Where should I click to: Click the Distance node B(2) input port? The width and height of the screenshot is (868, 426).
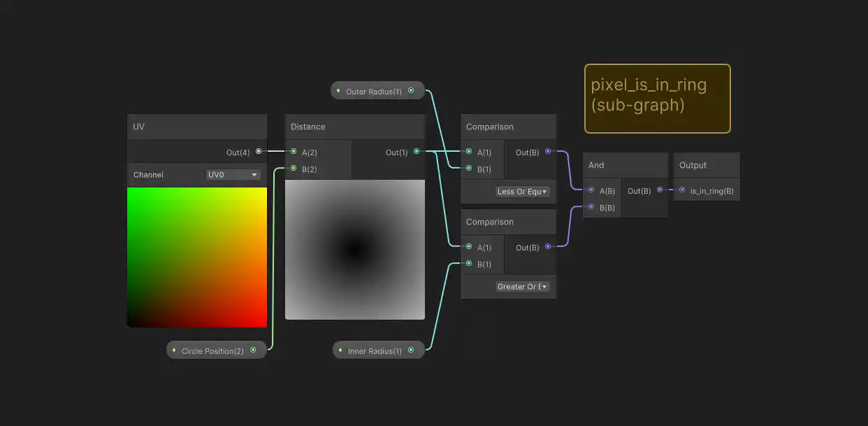tap(294, 169)
